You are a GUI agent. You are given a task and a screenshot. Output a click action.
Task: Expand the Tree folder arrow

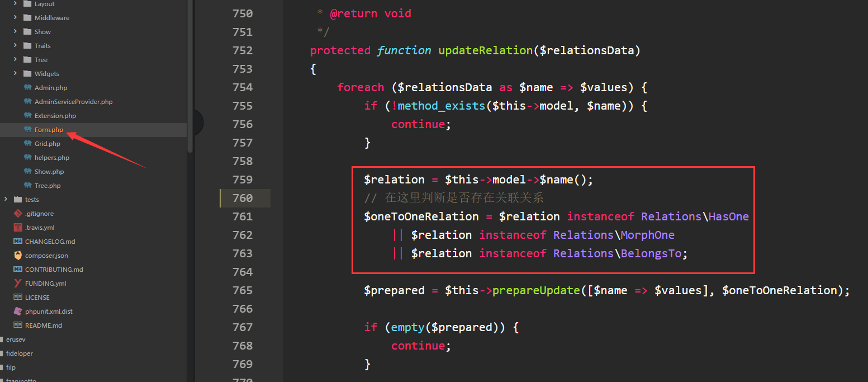pyautogui.click(x=15, y=60)
